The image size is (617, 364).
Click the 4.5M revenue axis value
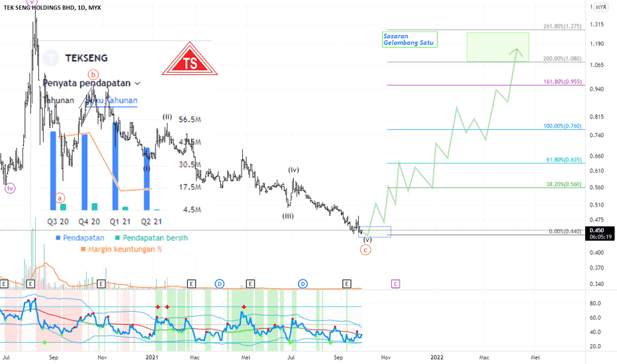point(192,210)
